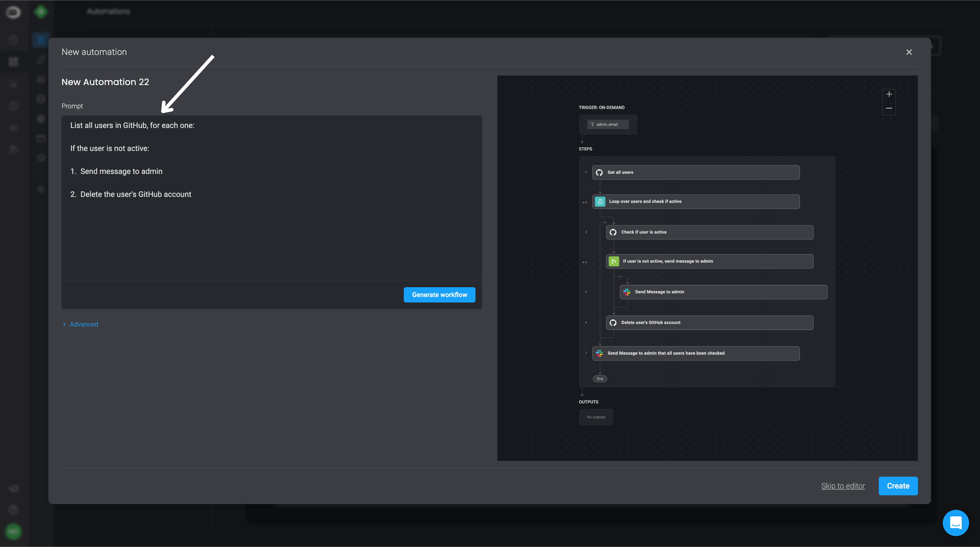Edit the New Automation 22 title
980x547 pixels.
105,82
